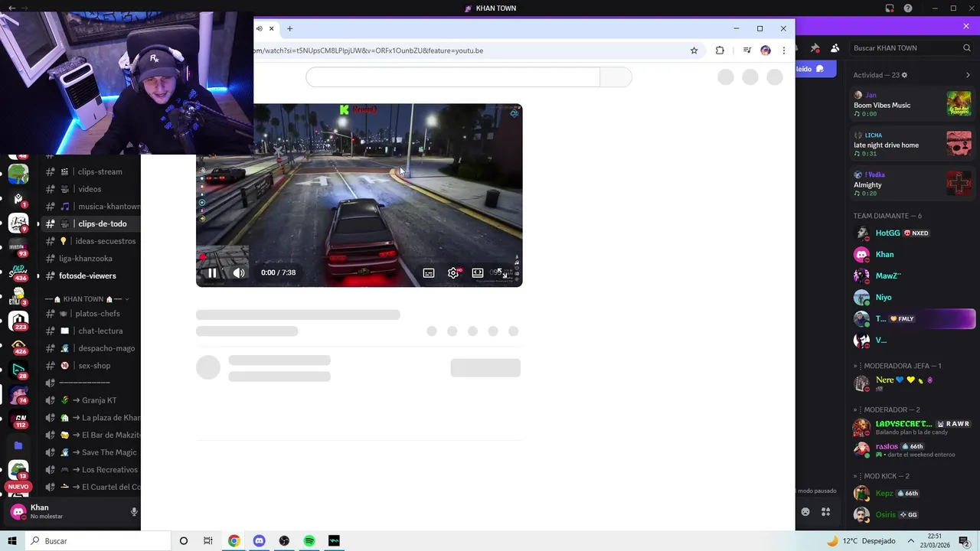Open the despacho-mago channel
Image resolution: width=980 pixels, height=551 pixels.
[106, 348]
